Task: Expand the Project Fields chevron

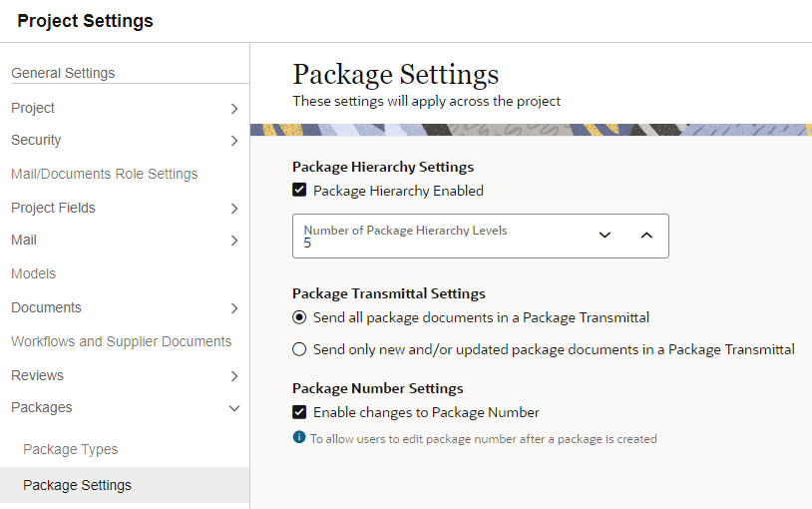Action: tap(234, 209)
